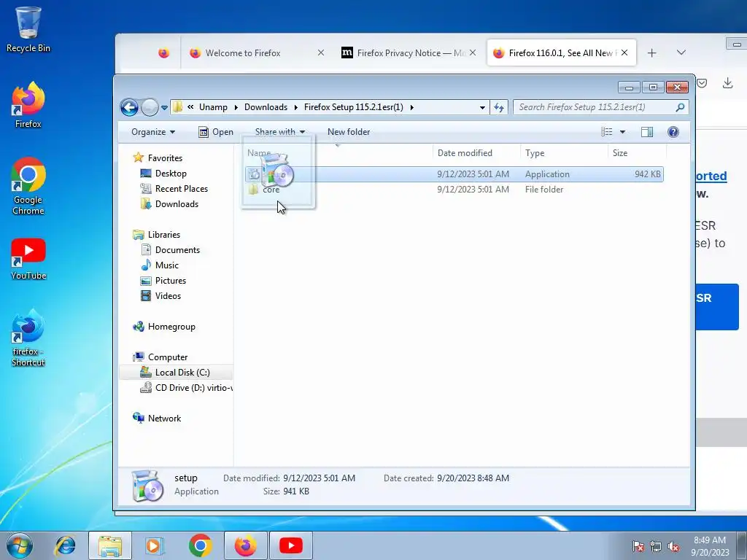Click the Windows Explorer taskbar button
Screen dimensions: 747x560
click(110, 545)
